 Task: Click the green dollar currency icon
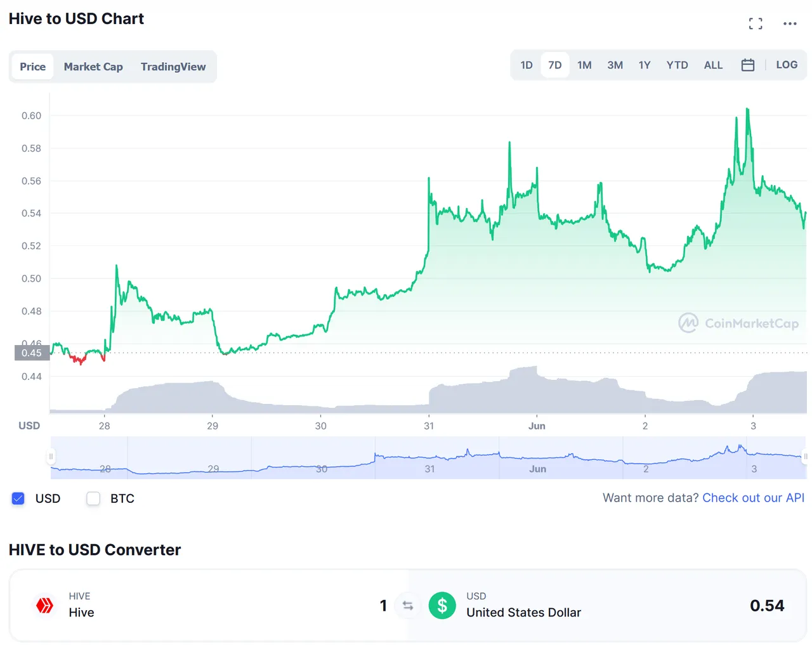click(442, 605)
